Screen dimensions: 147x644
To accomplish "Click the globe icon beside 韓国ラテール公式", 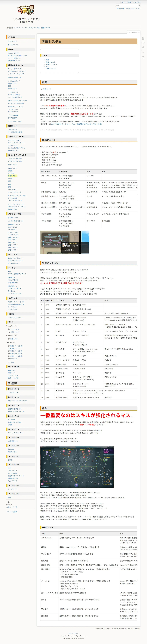I will point(9,346).
